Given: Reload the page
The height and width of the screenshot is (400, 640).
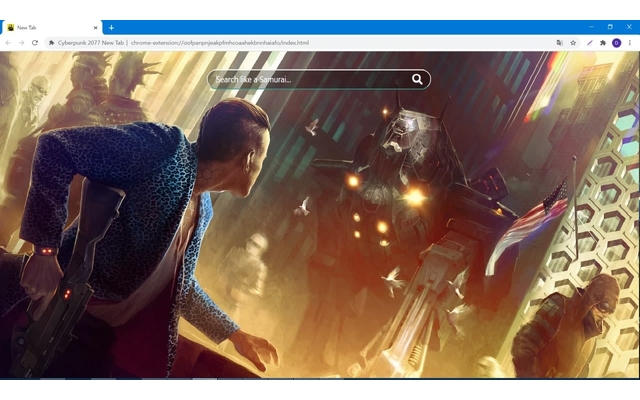Looking at the screenshot, I should pos(35,42).
